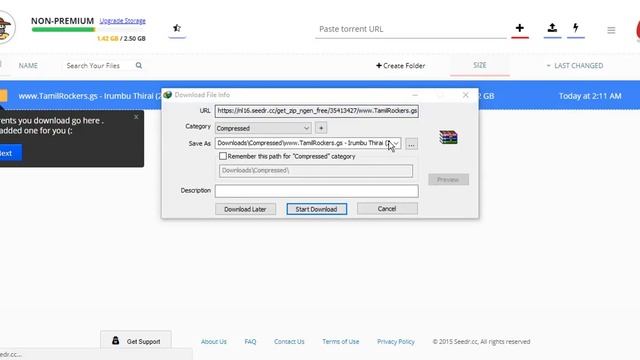Open the hamburger menu icon
This screenshot has height=360, width=640.
pyautogui.click(x=611, y=30)
